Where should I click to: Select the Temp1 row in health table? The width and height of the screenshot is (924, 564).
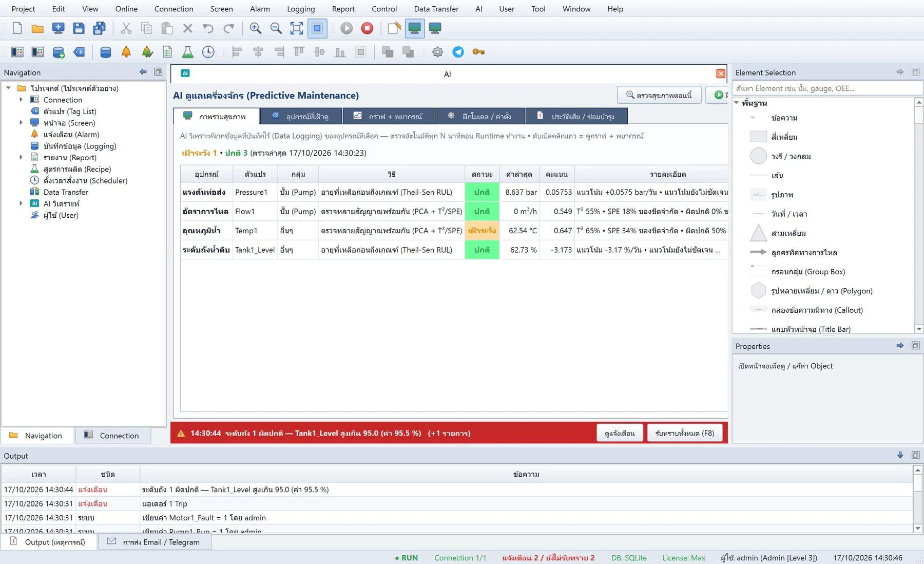click(x=454, y=231)
